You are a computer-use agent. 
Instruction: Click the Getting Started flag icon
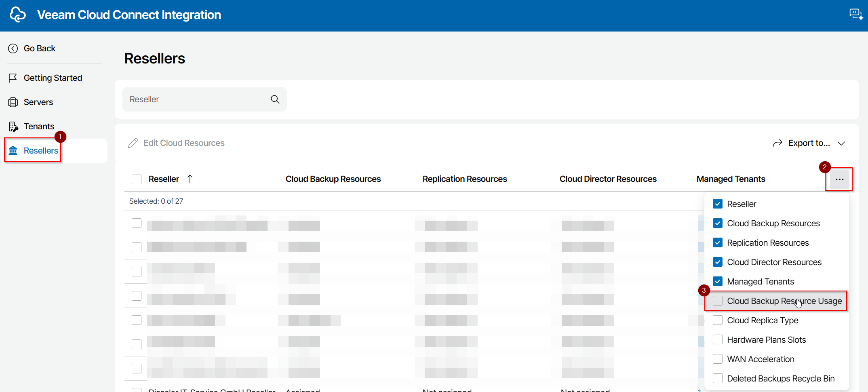coord(13,78)
